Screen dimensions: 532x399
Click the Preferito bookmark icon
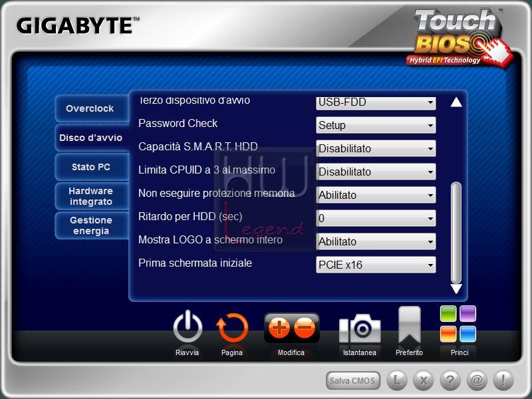coord(410,325)
